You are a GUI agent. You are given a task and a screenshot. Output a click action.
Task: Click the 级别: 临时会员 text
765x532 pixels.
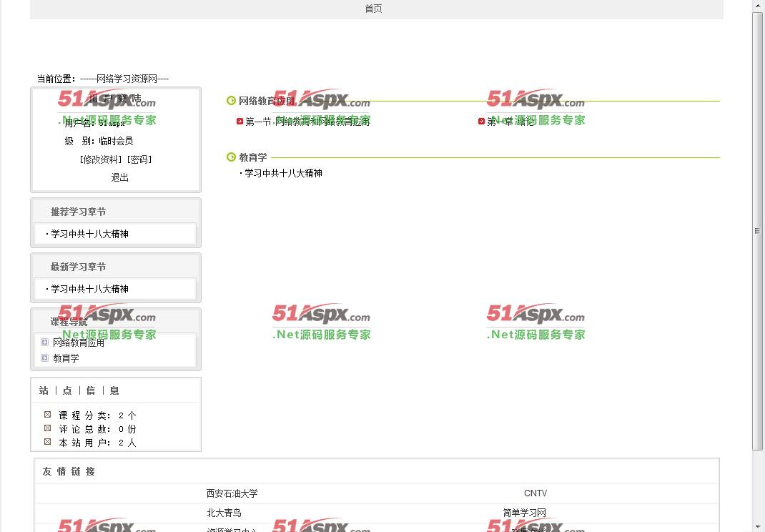pos(99,141)
